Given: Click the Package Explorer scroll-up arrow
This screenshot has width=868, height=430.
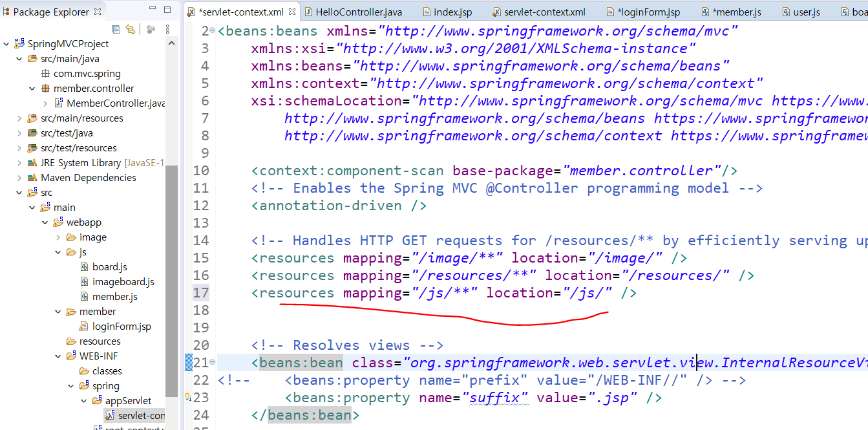Looking at the screenshot, I should [171, 43].
